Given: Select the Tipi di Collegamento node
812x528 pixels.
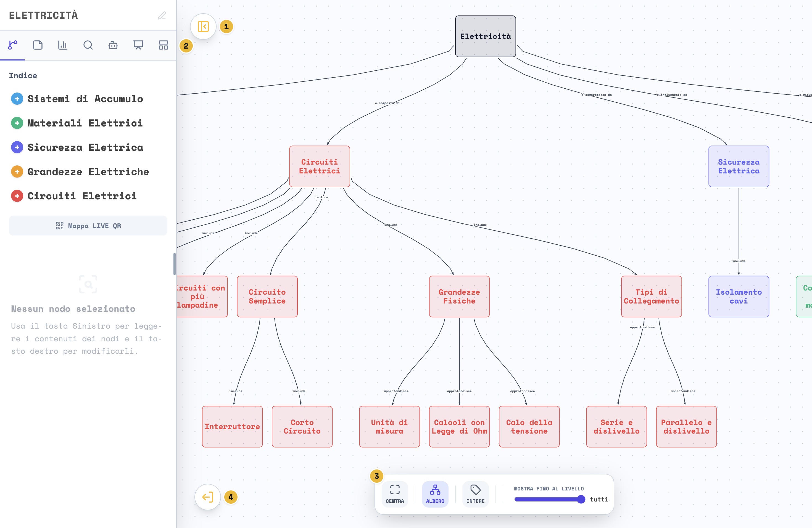Looking at the screenshot, I should tap(651, 296).
